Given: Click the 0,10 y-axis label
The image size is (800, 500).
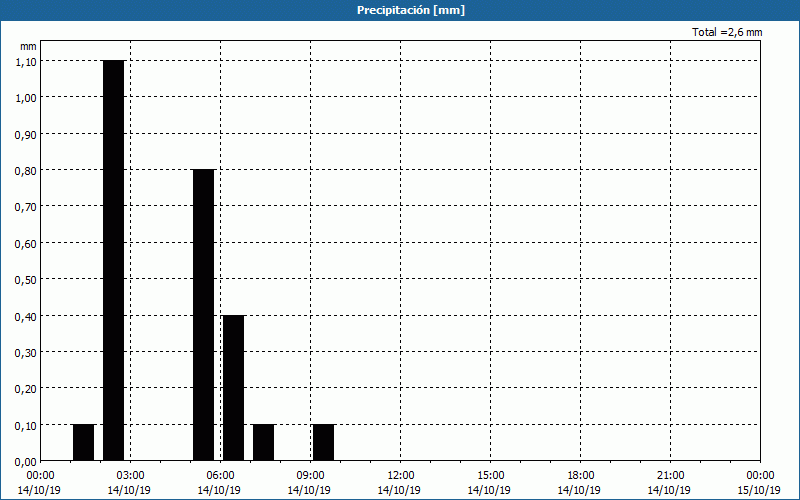Looking at the screenshot, I should [x=26, y=426].
